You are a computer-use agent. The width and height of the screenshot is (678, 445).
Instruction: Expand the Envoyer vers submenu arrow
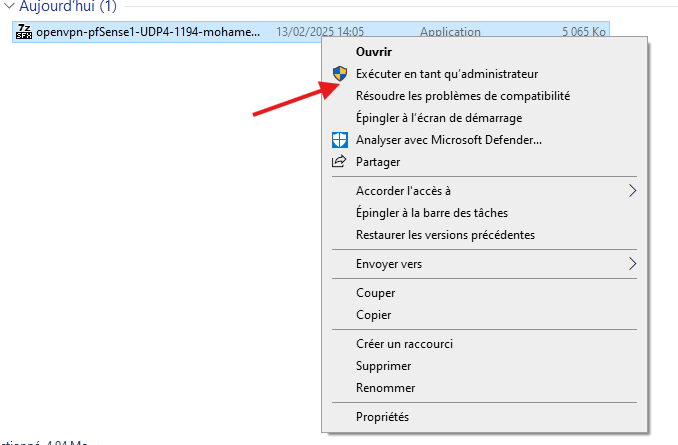tap(632, 264)
